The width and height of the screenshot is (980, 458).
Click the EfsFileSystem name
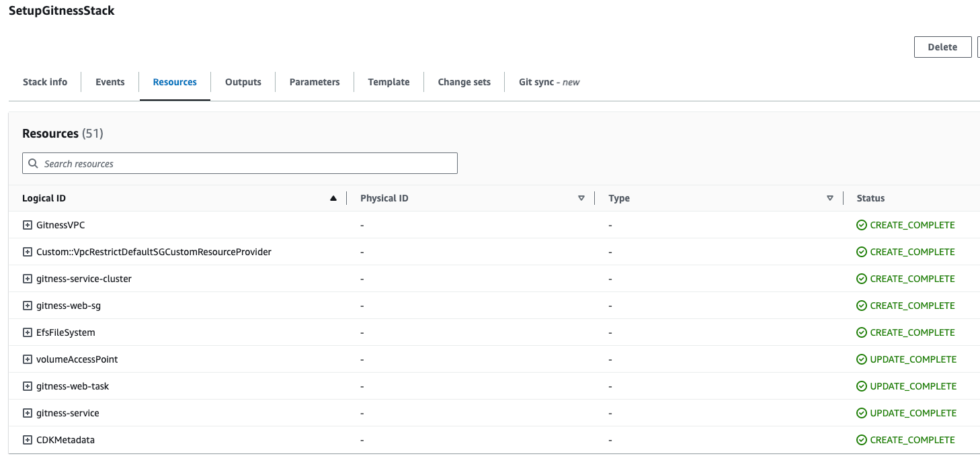coord(66,332)
